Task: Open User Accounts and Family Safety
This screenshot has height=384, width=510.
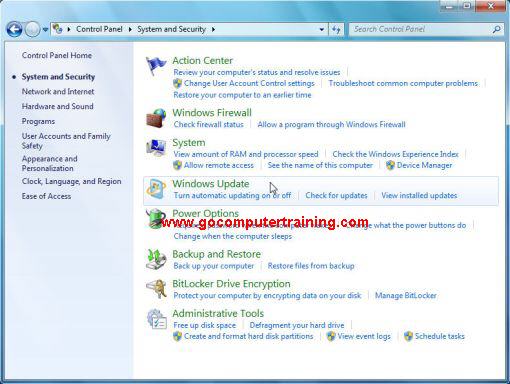Action: (x=66, y=141)
